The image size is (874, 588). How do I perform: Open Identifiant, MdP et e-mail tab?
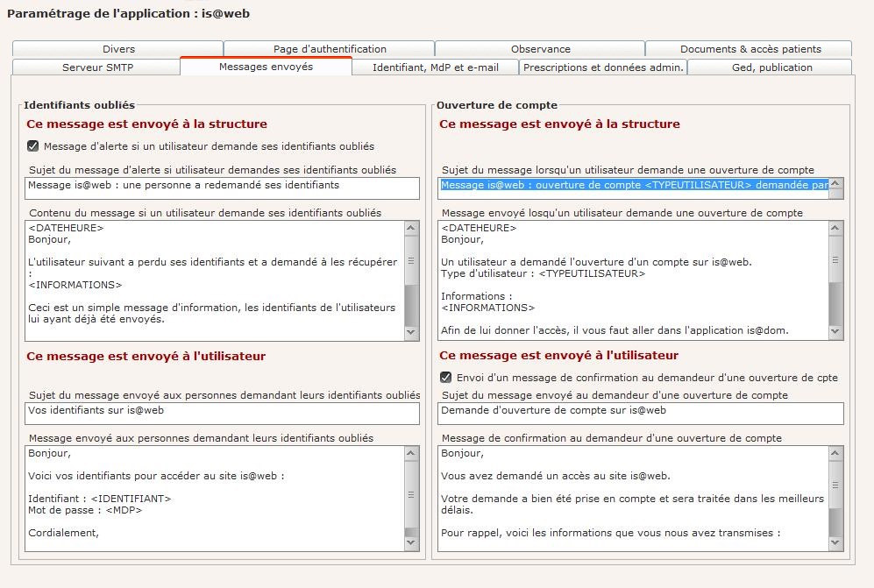click(436, 67)
